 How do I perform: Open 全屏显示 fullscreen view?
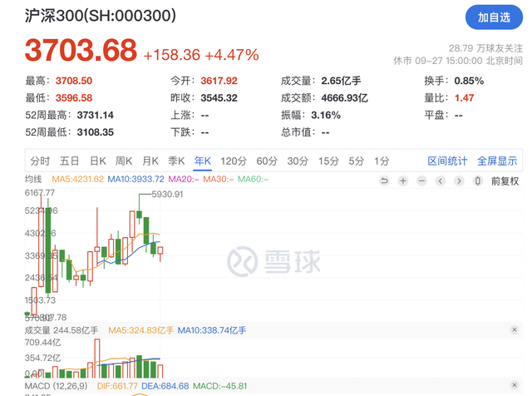tap(497, 161)
